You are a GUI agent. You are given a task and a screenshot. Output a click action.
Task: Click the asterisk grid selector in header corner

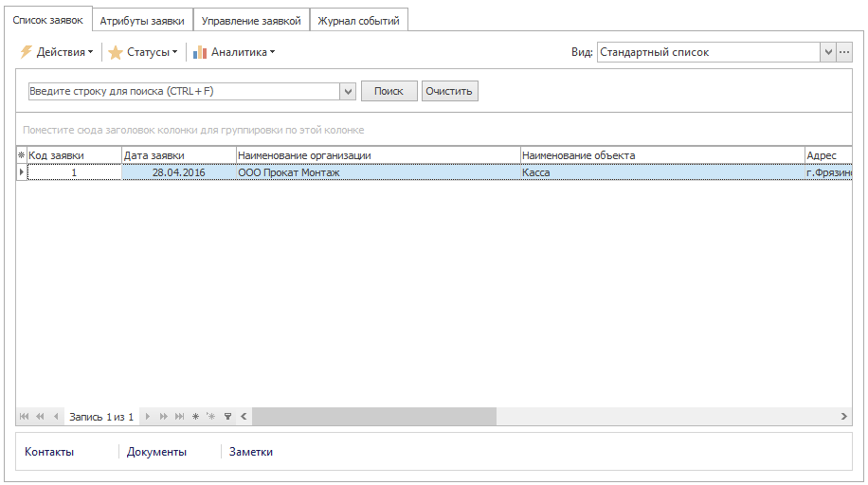click(22, 155)
